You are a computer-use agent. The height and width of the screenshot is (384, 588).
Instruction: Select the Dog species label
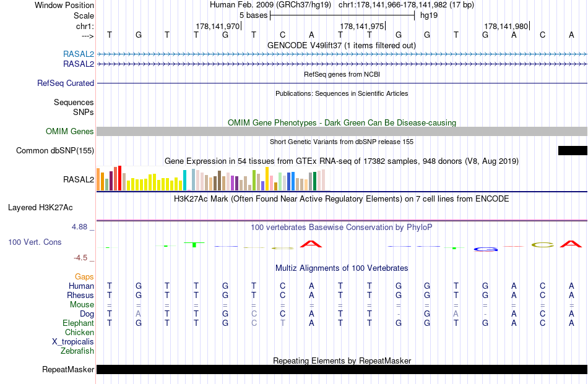tap(87, 314)
